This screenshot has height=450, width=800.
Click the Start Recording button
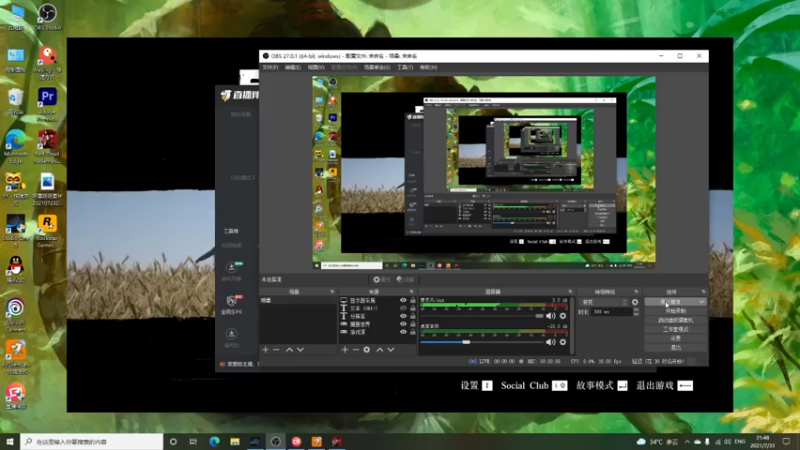[676, 311]
